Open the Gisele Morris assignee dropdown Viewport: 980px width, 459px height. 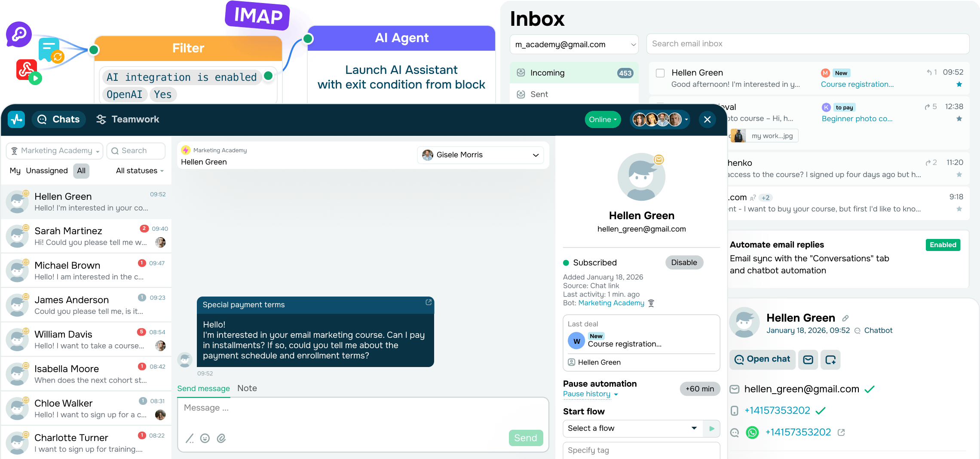pyautogui.click(x=481, y=155)
